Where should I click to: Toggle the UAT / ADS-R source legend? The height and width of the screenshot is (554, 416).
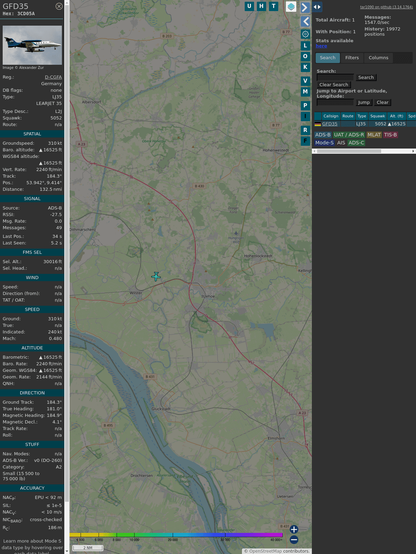coord(349,135)
